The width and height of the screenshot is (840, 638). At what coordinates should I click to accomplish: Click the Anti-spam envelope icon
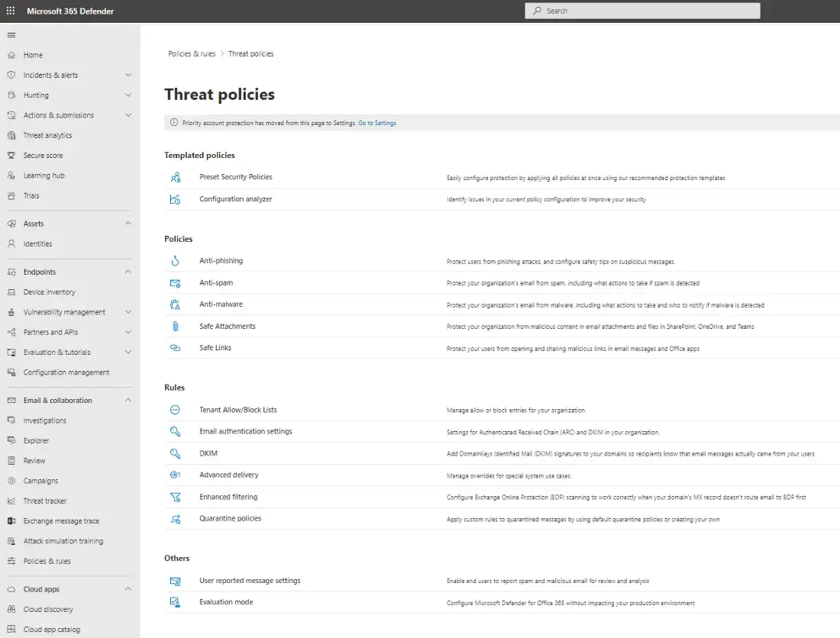pyautogui.click(x=175, y=283)
